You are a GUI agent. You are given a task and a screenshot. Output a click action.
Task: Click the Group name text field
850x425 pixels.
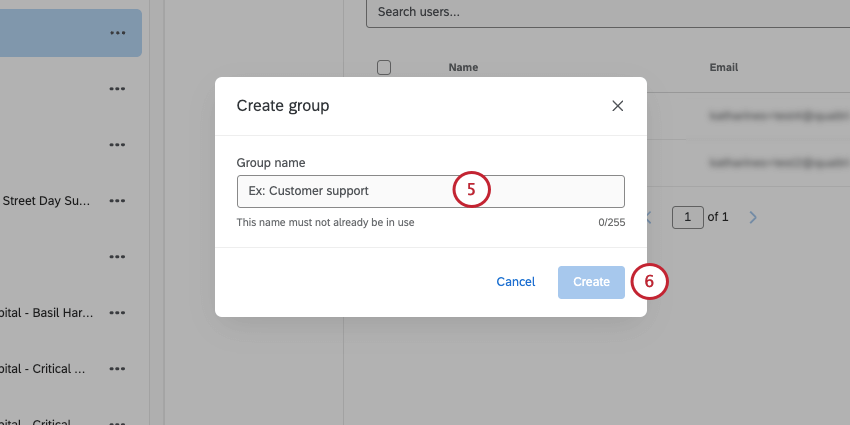pyautogui.click(x=430, y=191)
